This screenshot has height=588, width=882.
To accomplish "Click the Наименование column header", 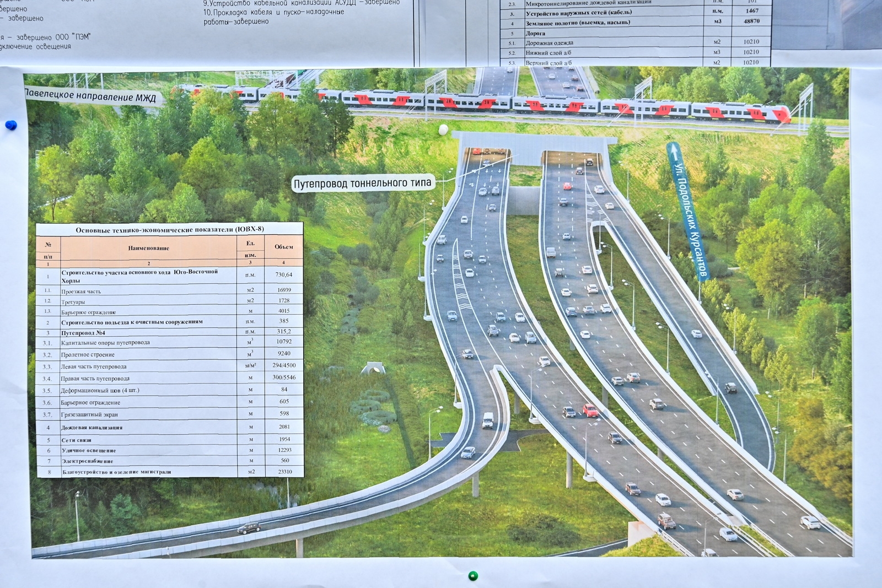I will 148,248.
